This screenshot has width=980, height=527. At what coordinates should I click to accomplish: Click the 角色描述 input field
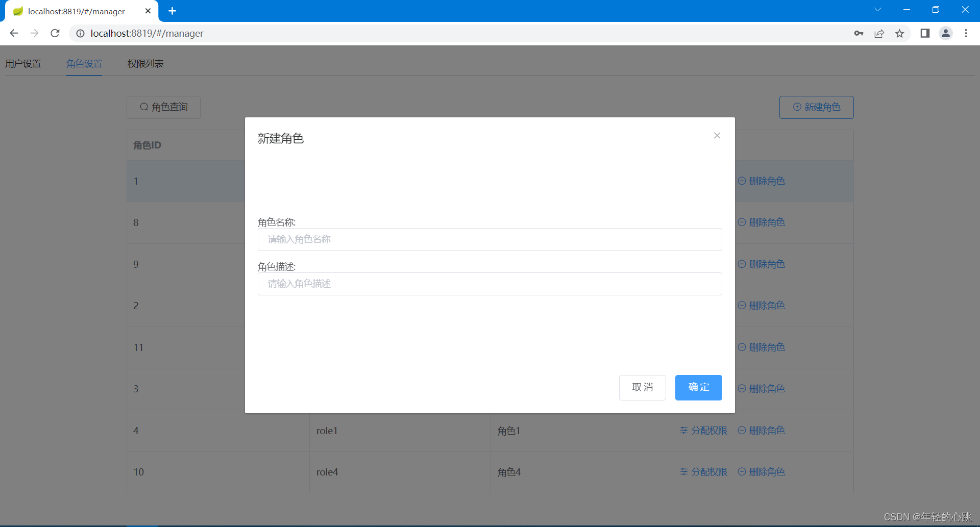coord(489,284)
